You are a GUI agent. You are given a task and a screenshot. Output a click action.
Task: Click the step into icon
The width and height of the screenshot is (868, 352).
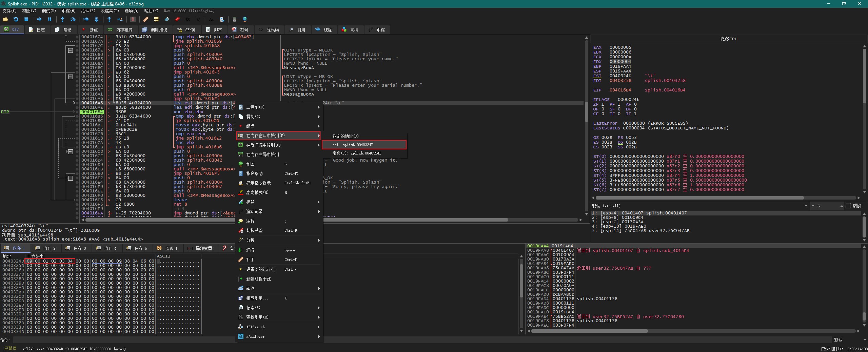coord(62,19)
